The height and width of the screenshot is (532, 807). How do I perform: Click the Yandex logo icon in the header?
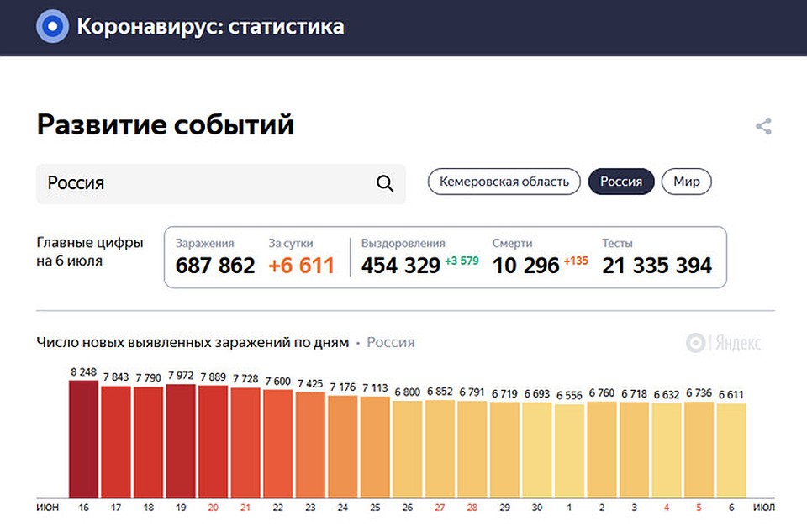click(x=53, y=26)
